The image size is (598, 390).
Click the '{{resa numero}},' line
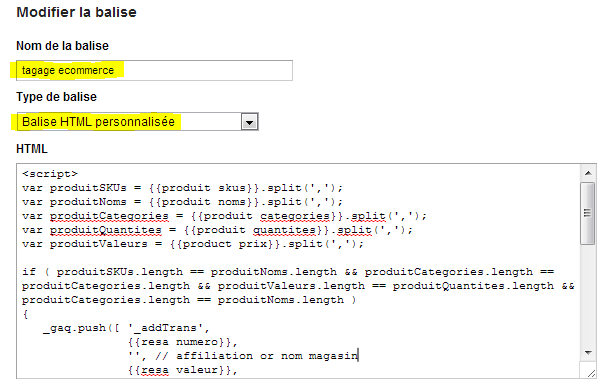coord(183,342)
